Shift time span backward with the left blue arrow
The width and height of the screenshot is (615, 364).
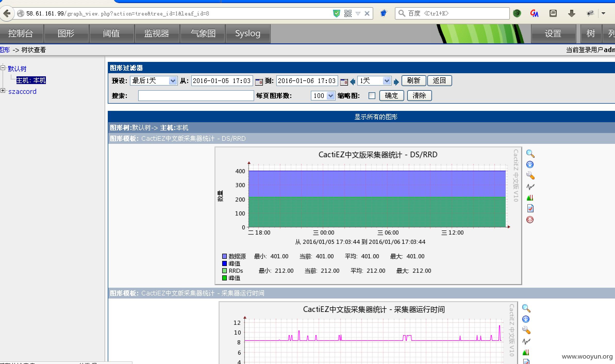(353, 82)
